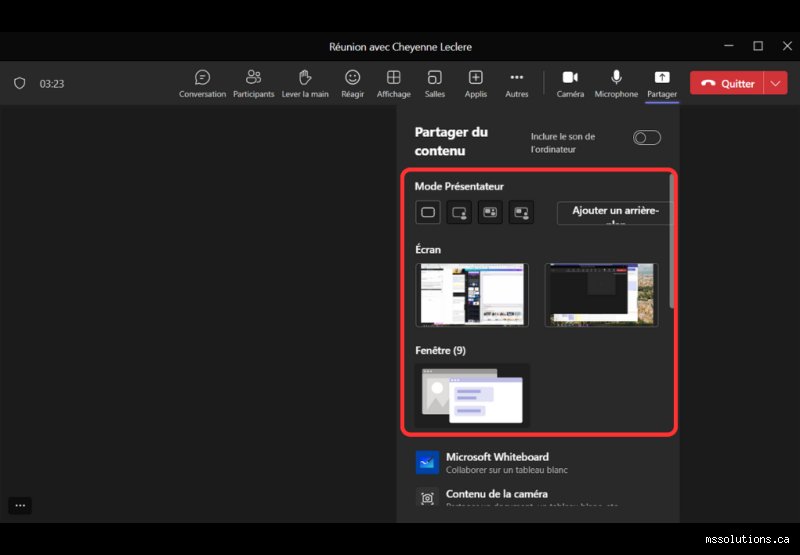Open the Conversation chat panel
Image resolution: width=800 pixels, height=555 pixels.
click(202, 84)
